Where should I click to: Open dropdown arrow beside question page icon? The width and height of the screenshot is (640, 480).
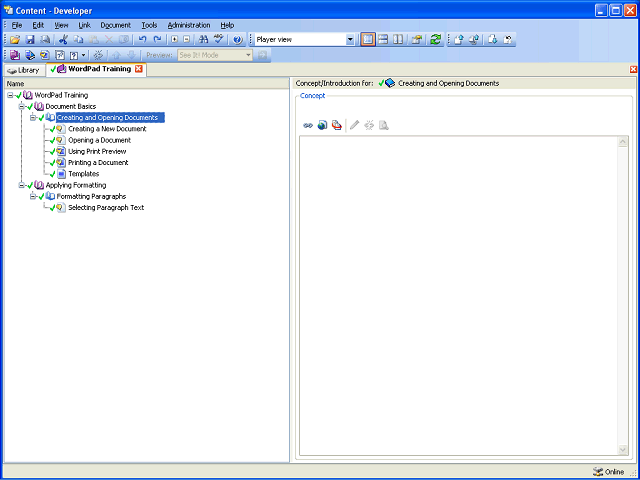83,55
